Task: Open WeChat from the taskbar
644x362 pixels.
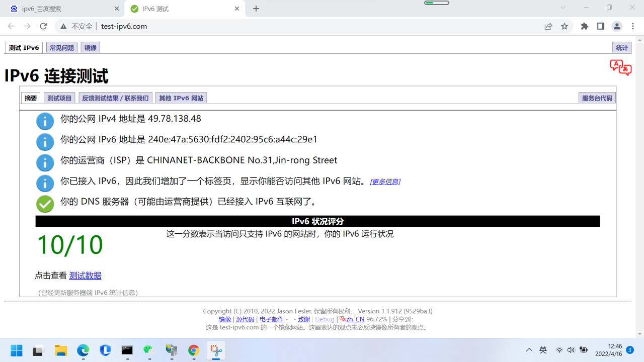Action: [149, 350]
